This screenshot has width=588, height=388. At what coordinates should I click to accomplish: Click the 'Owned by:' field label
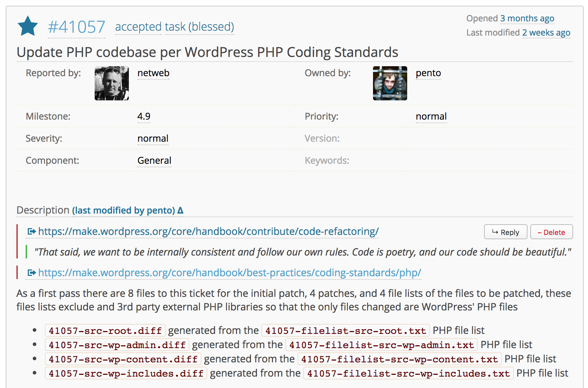tap(328, 73)
